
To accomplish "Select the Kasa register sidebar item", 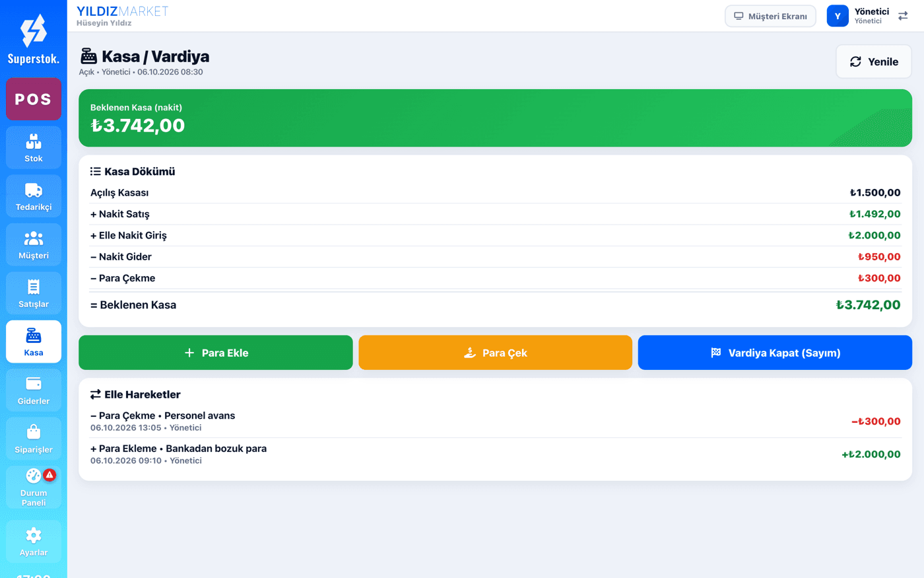I will (34, 342).
